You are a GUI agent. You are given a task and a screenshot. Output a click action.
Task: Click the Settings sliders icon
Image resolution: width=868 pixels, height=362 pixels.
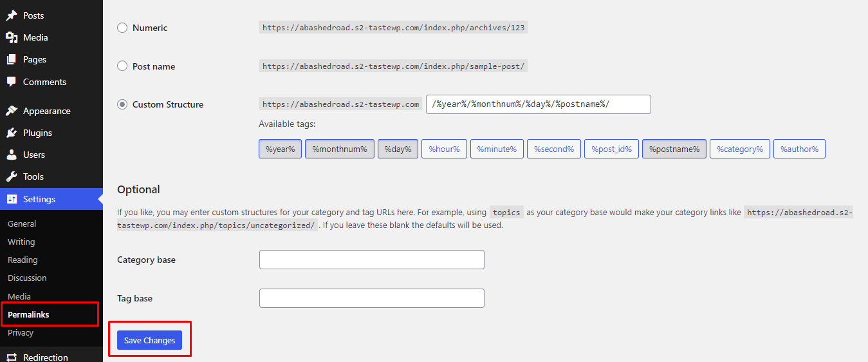(x=12, y=199)
